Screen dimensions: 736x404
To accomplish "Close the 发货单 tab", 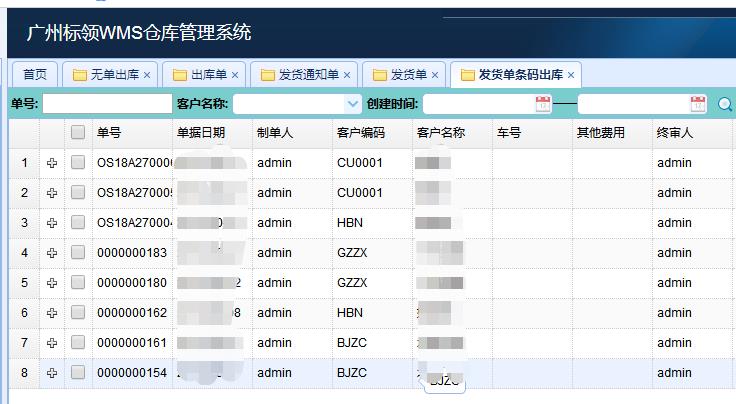I will click(435, 75).
